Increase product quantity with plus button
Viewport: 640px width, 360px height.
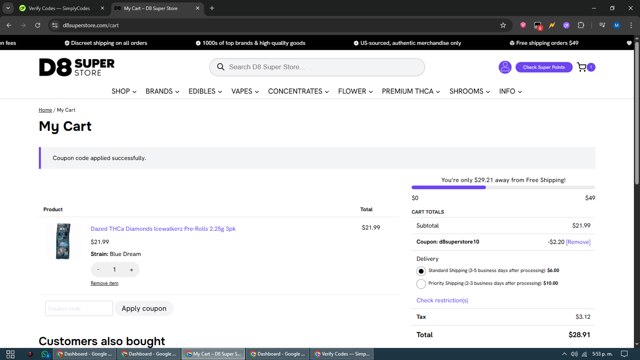(x=131, y=270)
